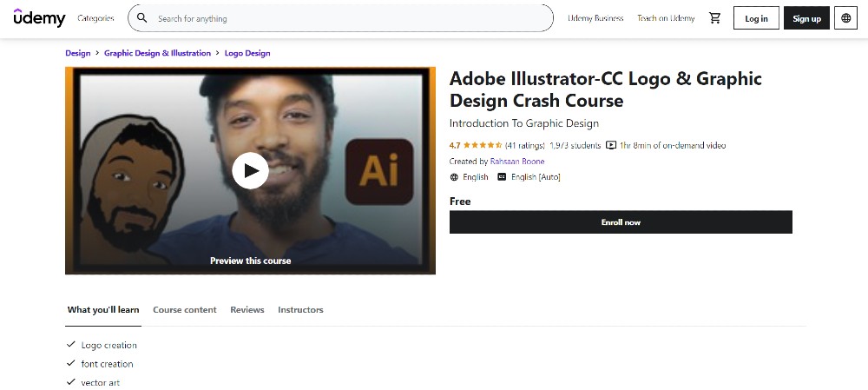The height and width of the screenshot is (390, 868).
Task: Click the 1hr 8min of on-demand video text
Action: click(673, 146)
